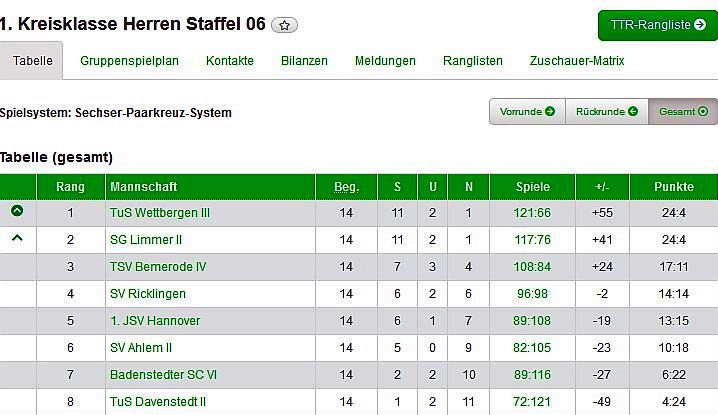Open 1. JSV Hannover team link

[155, 321]
